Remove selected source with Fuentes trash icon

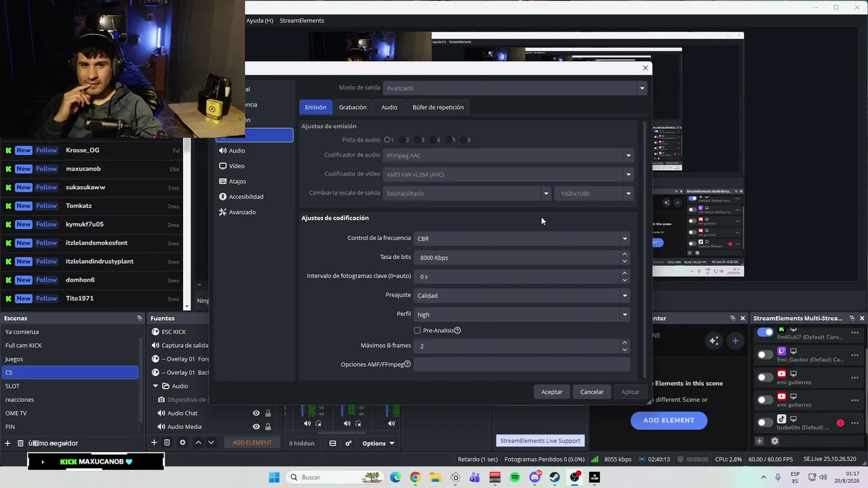167,443
